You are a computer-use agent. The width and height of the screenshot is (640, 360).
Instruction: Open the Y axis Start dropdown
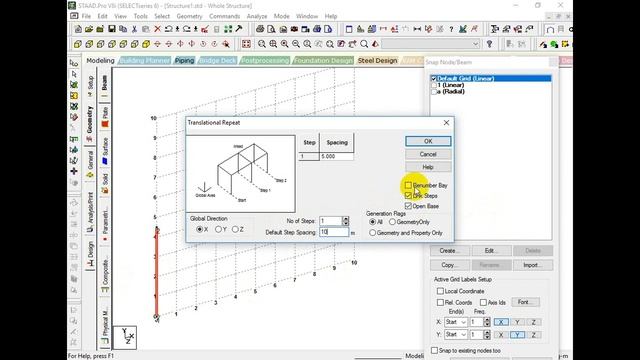[455, 335]
